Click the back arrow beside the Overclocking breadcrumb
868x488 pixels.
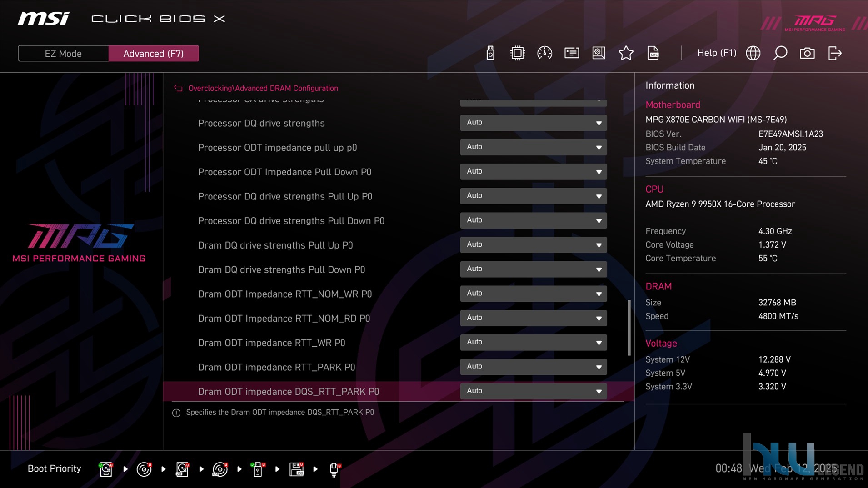click(x=178, y=88)
